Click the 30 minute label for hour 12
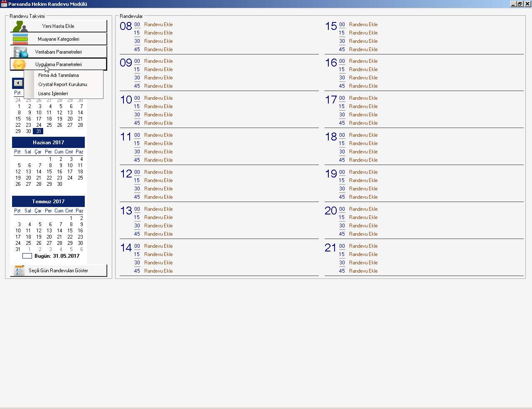532x409 pixels. coord(137,189)
